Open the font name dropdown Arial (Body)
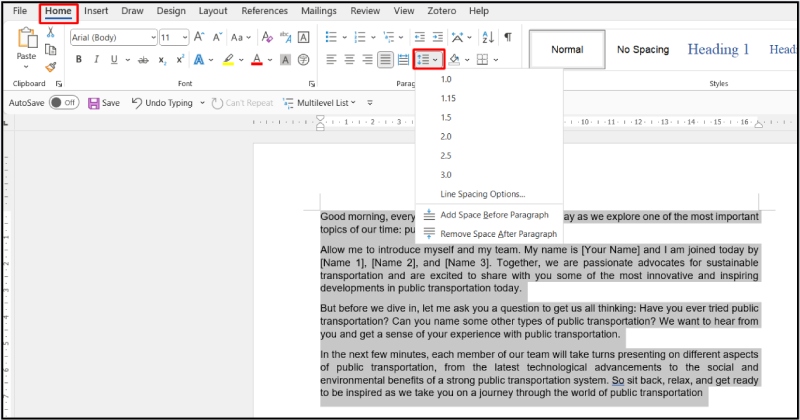Image resolution: width=800 pixels, height=420 pixels. [x=112, y=37]
